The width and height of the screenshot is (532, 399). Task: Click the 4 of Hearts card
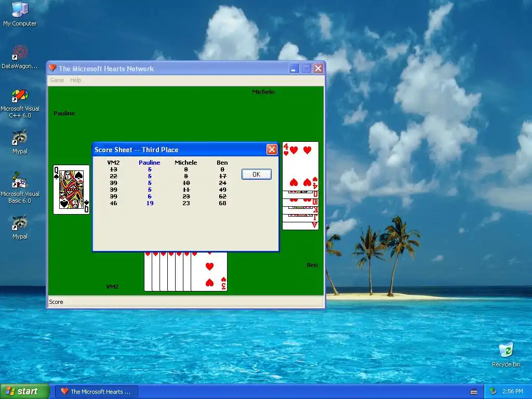click(300, 166)
